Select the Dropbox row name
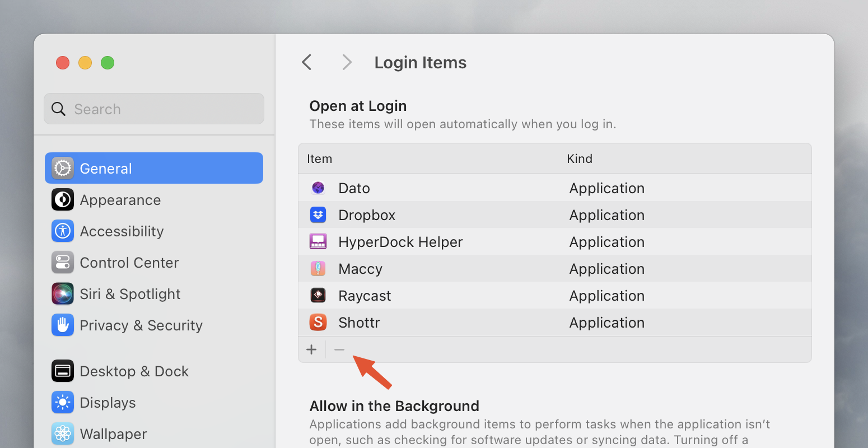 click(367, 215)
